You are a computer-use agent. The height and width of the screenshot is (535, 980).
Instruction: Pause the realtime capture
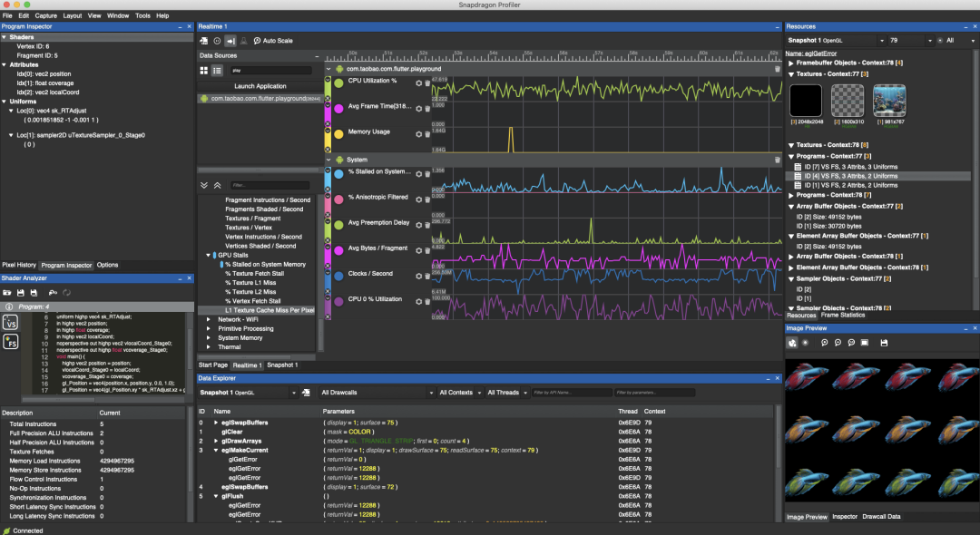pyautogui.click(x=217, y=41)
